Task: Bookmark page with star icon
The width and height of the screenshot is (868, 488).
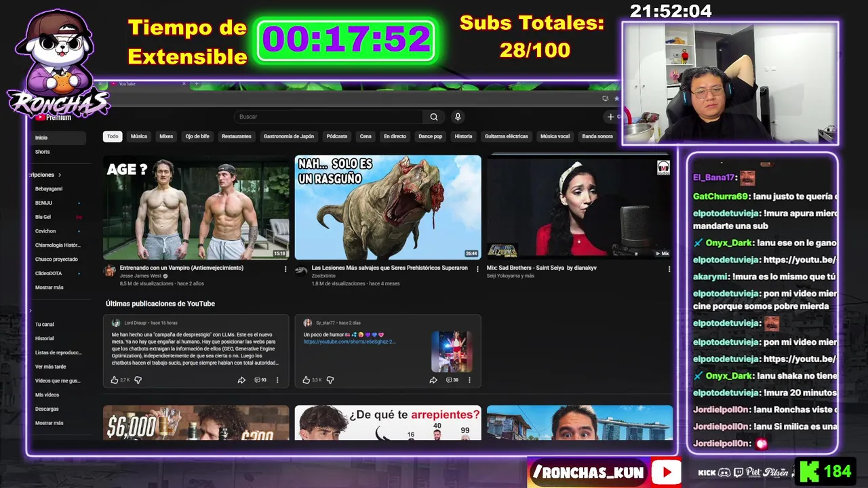Action: tap(616, 98)
